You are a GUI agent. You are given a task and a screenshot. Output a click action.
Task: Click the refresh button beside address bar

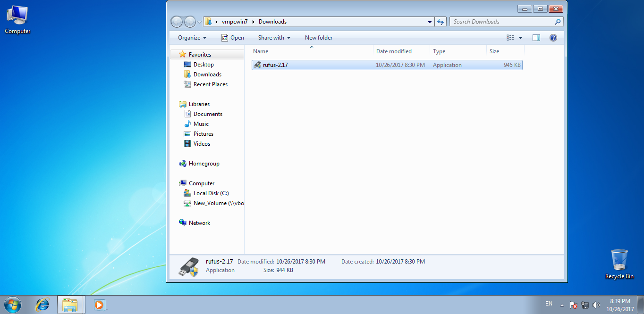(x=441, y=22)
